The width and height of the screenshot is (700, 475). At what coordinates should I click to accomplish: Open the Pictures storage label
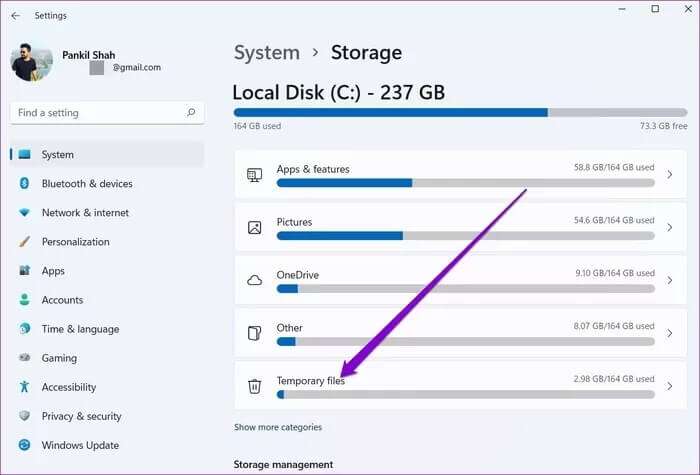[x=294, y=222]
